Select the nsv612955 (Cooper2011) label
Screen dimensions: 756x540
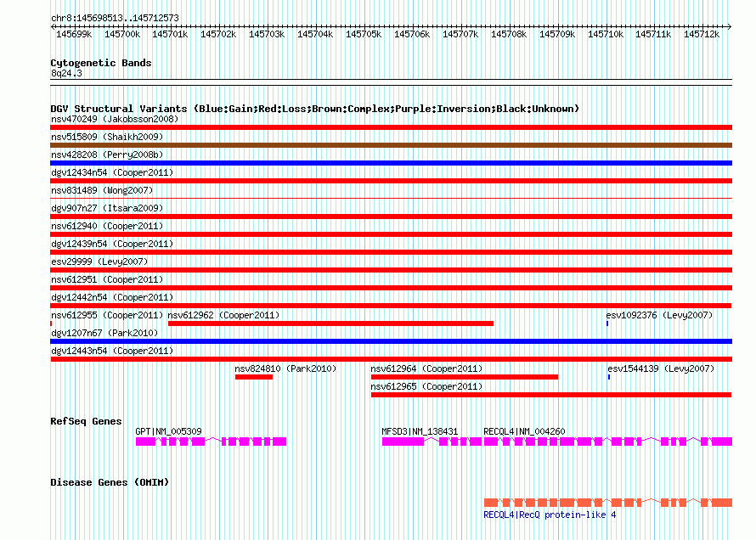click(x=107, y=315)
